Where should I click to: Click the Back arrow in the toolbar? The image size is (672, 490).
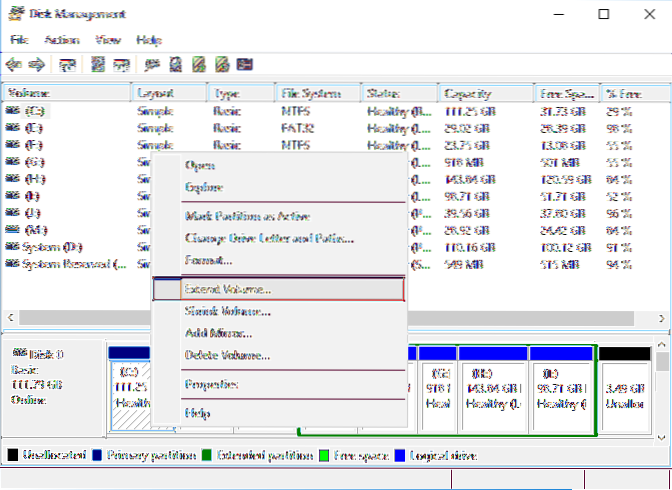pos(14,64)
